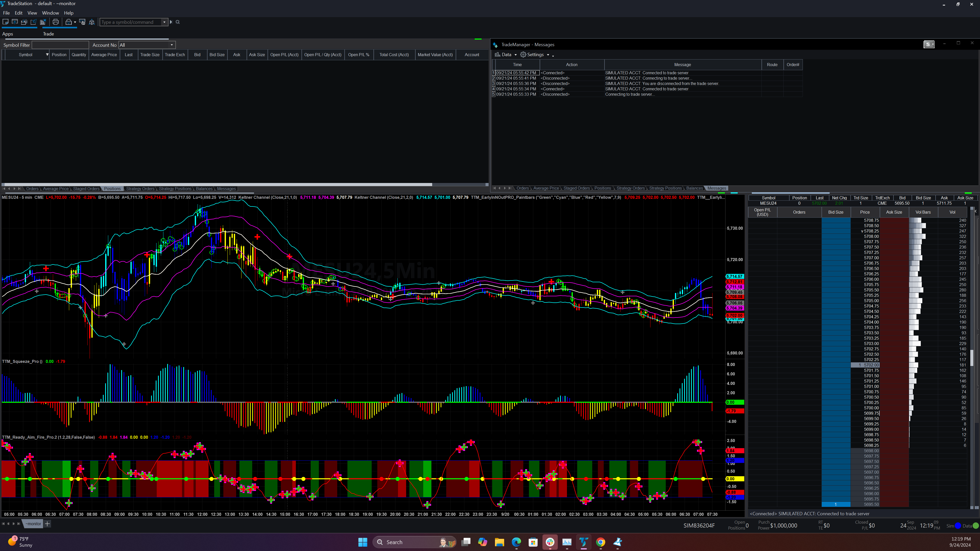Click the Apps toolbar group label
Screen dimensions: 980x551
(x=8, y=34)
